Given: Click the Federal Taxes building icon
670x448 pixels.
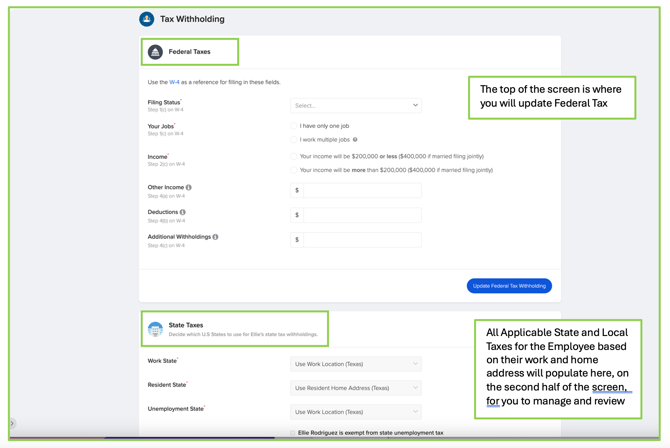Looking at the screenshot, I should pyautogui.click(x=155, y=52).
